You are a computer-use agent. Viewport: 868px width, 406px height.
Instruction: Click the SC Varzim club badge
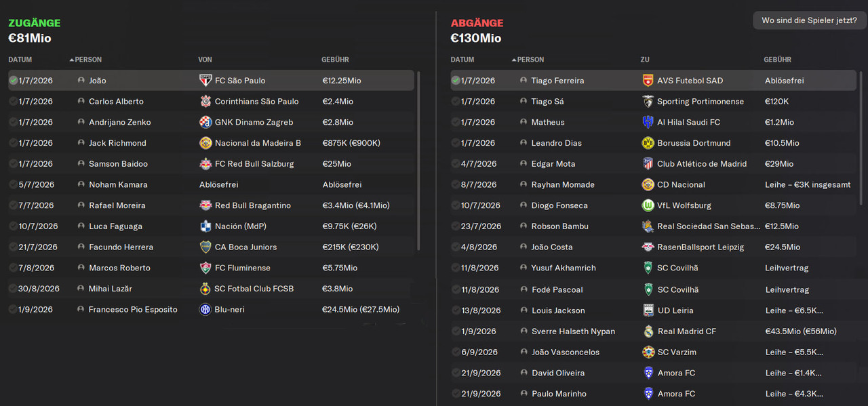(648, 352)
